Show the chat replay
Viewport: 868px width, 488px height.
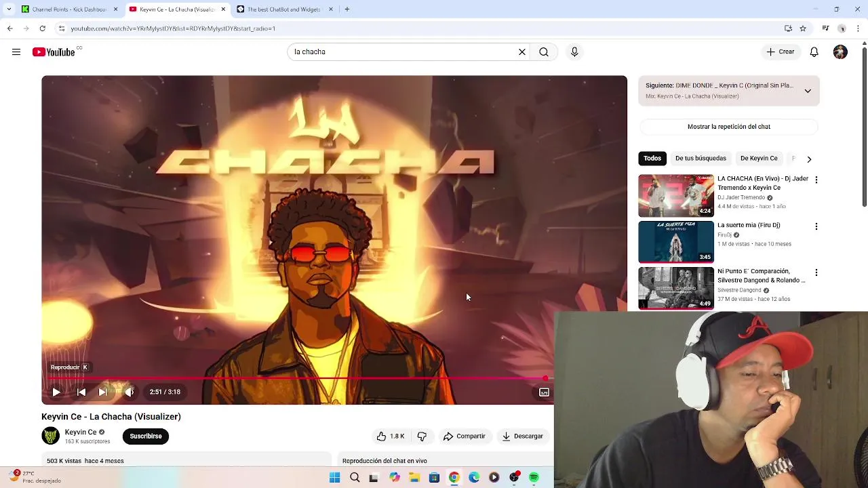(729, 127)
